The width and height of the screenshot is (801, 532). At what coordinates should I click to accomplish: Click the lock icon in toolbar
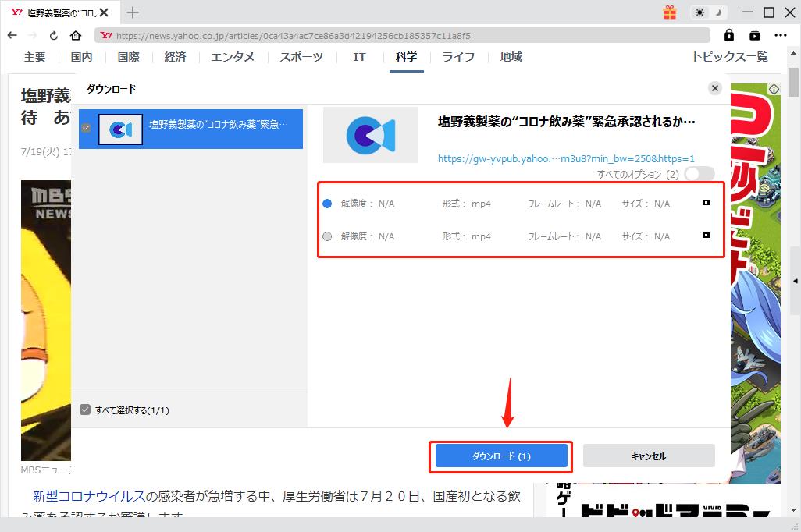tap(729, 35)
